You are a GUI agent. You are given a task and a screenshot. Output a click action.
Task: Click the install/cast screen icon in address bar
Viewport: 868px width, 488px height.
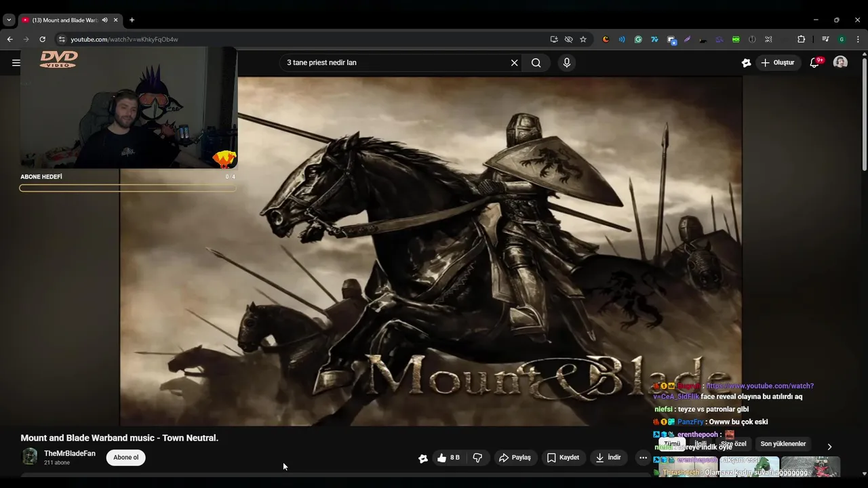554,39
